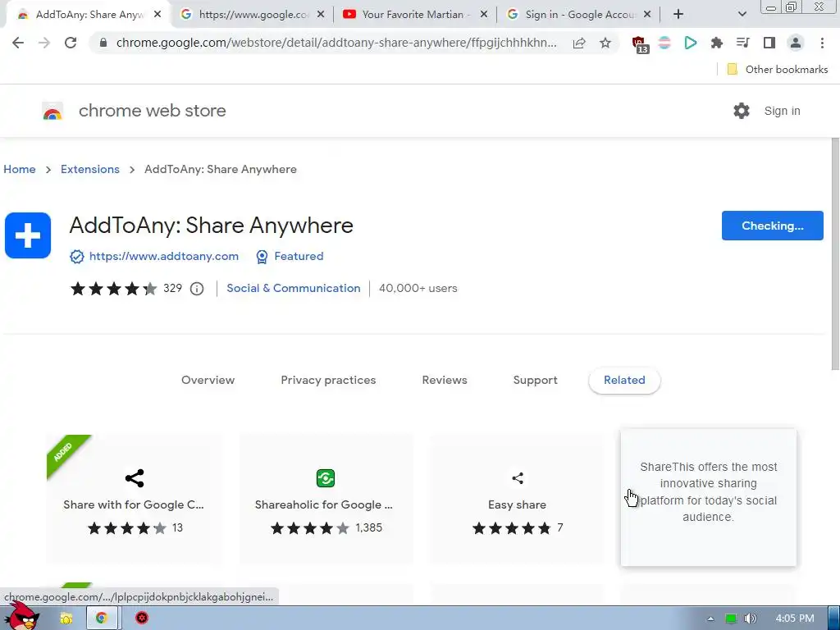The height and width of the screenshot is (630, 840).
Task: Click the Featured label link
Action: coord(299,257)
